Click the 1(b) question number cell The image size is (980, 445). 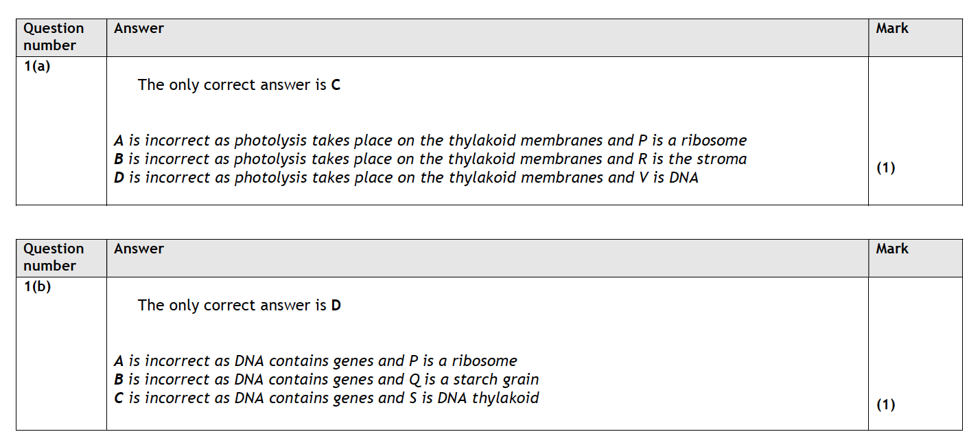coord(37,288)
